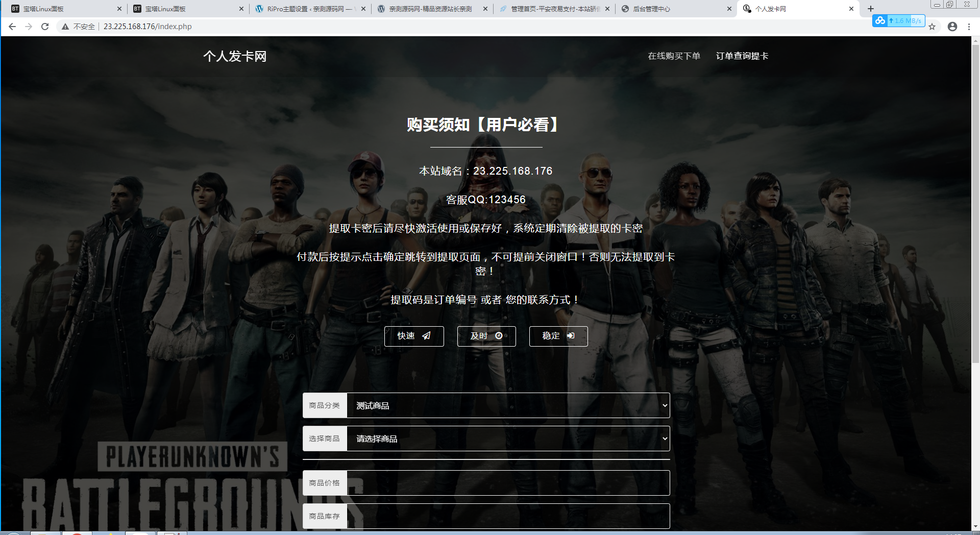Click the scrollbar up arrow
980x535 pixels.
pyautogui.click(x=975, y=40)
